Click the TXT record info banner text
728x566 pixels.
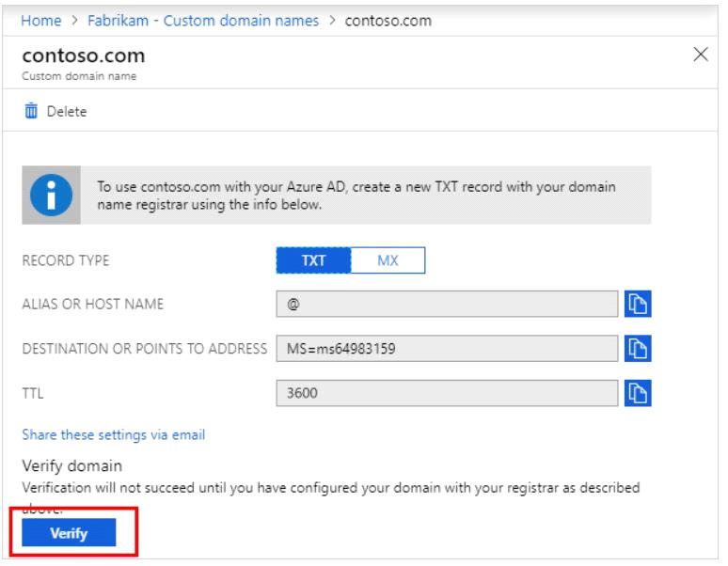pos(357,196)
